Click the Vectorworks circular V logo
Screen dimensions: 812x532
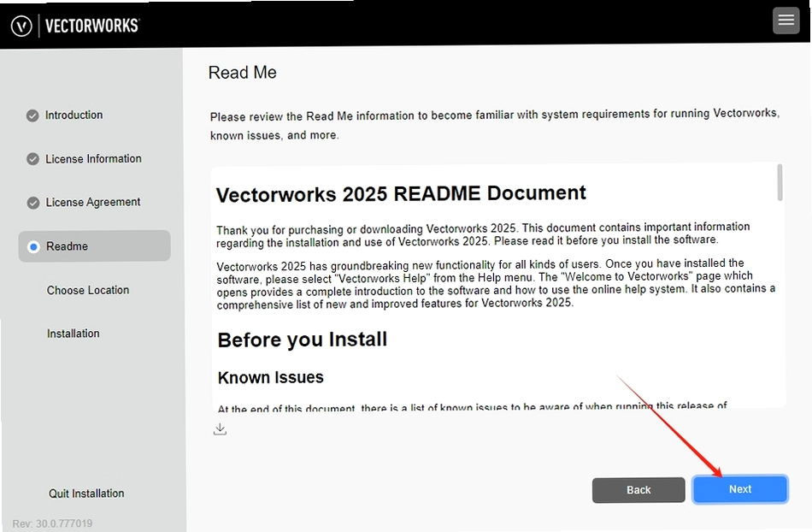[x=21, y=26]
